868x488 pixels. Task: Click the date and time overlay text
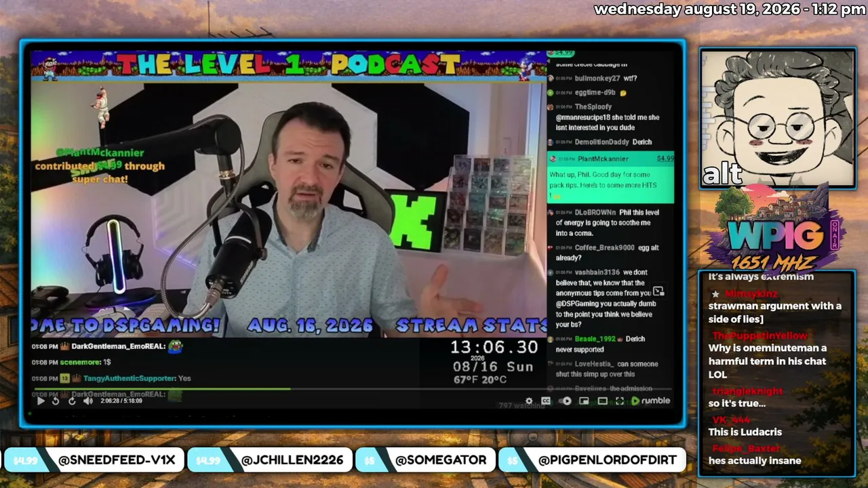[x=730, y=9]
